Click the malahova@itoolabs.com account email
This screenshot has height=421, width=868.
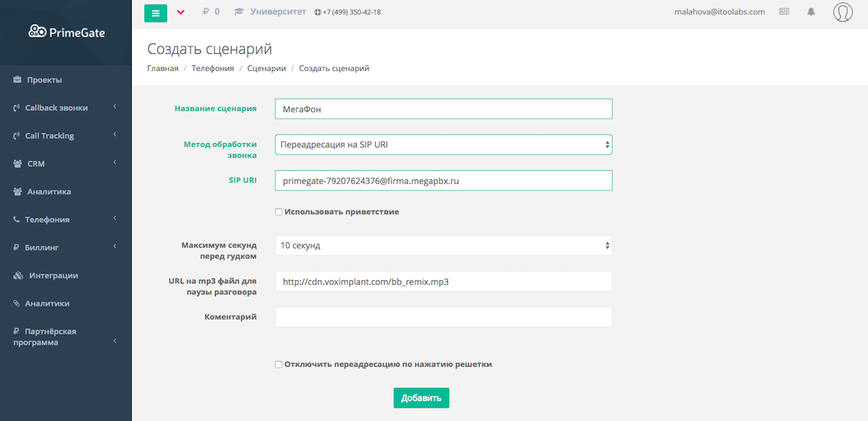tap(719, 12)
